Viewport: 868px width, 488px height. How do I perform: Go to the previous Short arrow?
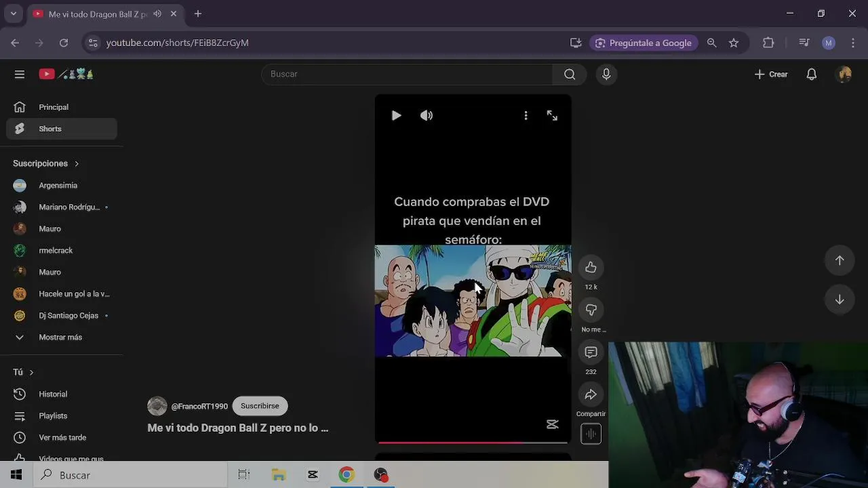840,260
